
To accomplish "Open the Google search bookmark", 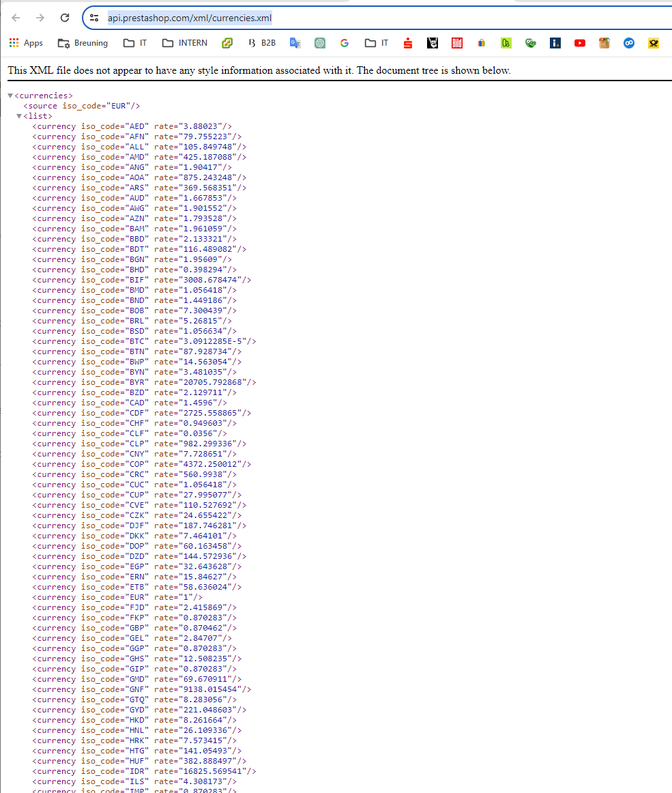I will (x=344, y=42).
